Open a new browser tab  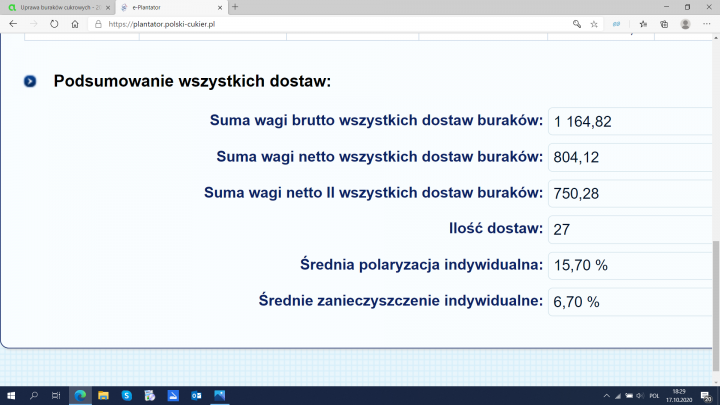coord(235,7)
